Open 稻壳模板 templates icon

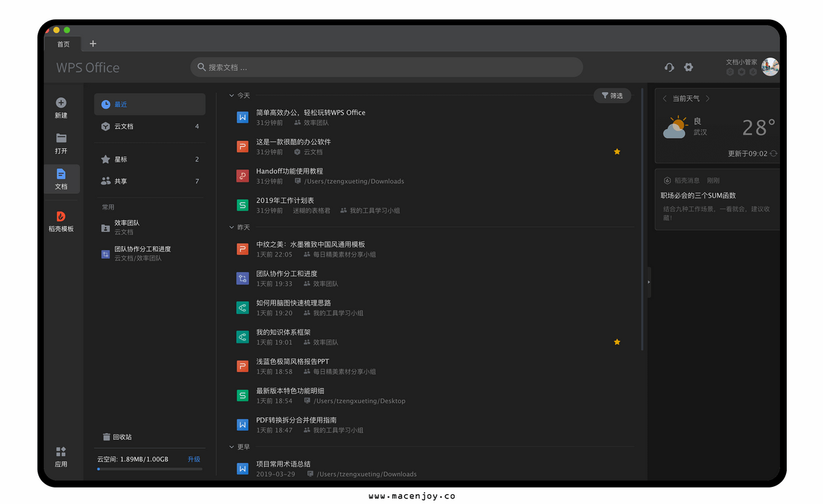61,217
